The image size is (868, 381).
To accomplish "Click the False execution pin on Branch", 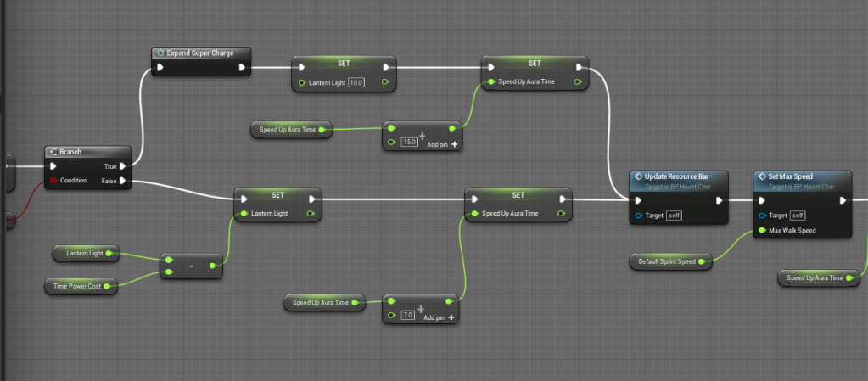I will (124, 180).
